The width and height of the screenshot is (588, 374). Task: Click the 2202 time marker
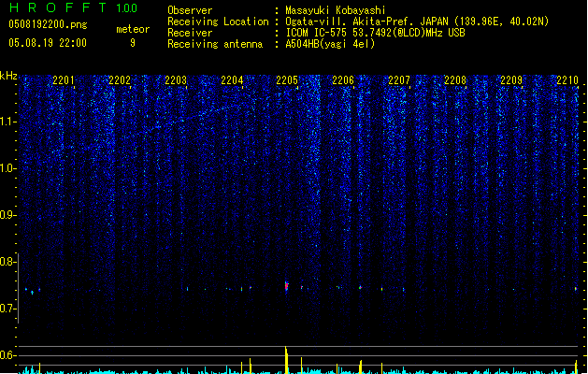[x=120, y=80]
